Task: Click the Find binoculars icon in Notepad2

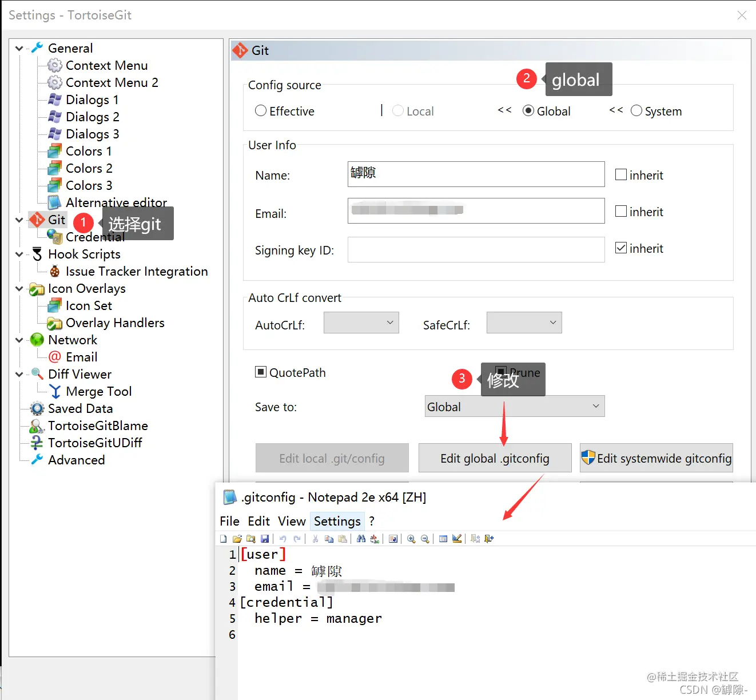Action: tap(361, 539)
